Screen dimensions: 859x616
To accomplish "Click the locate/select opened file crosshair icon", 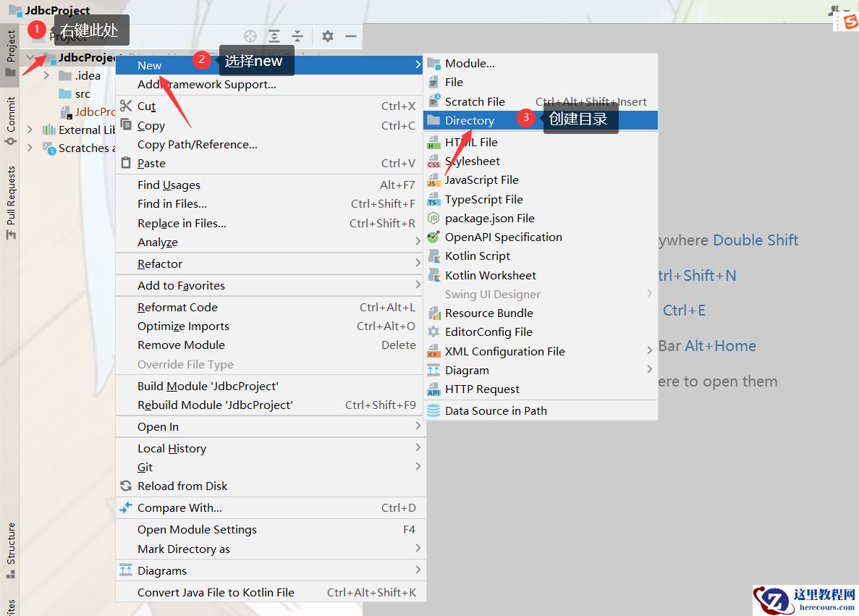I will coord(250,36).
